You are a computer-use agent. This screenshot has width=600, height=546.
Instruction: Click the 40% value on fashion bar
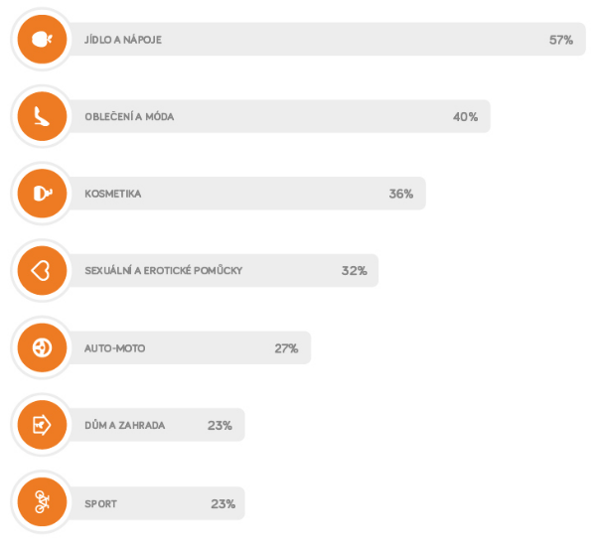coord(465,117)
